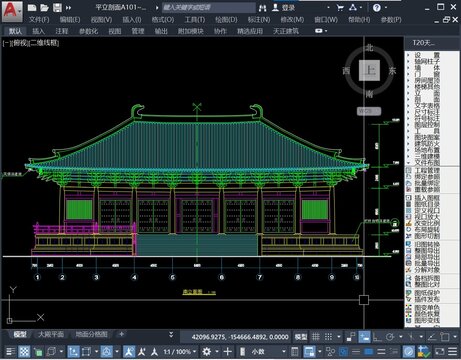Click the 模型 space button in status bar
461x360 pixels.
click(x=301, y=337)
